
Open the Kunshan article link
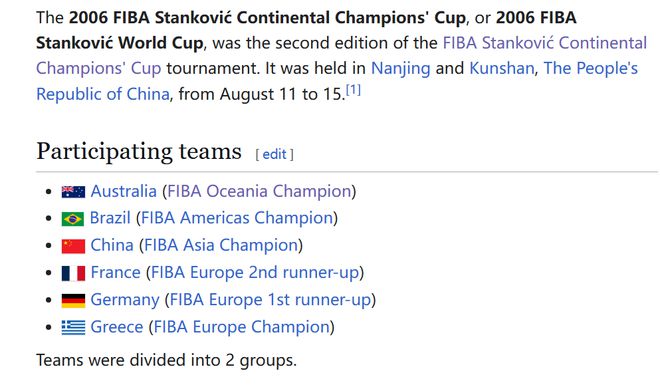click(502, 68)
